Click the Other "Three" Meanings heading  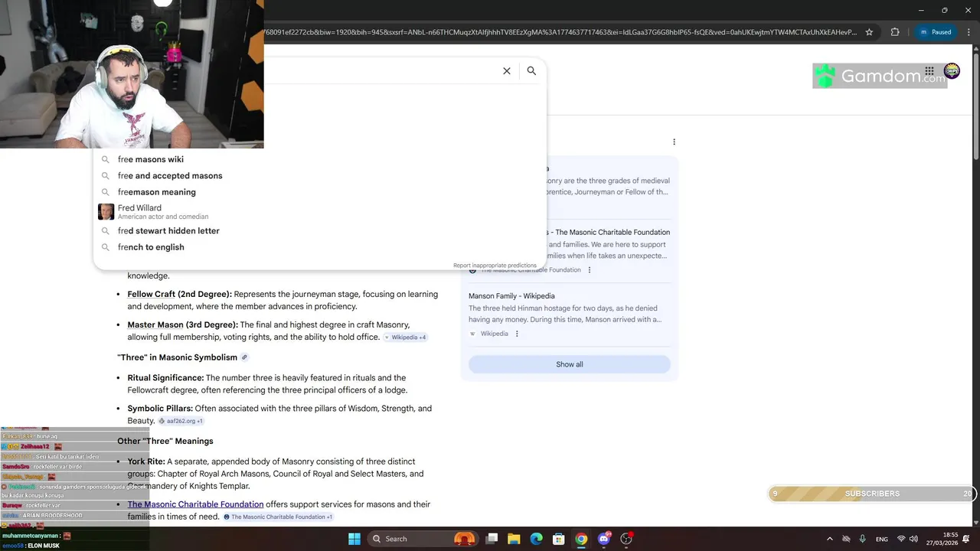(165, 441)
